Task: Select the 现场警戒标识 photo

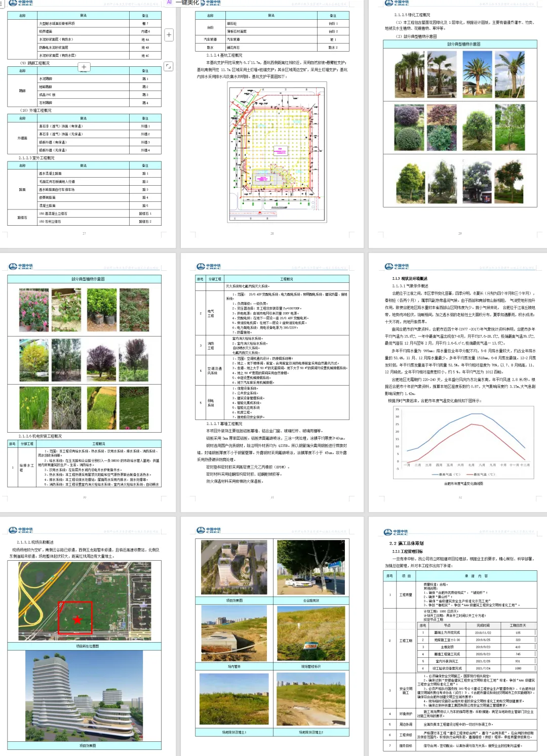Action: (x=310, y=633)
